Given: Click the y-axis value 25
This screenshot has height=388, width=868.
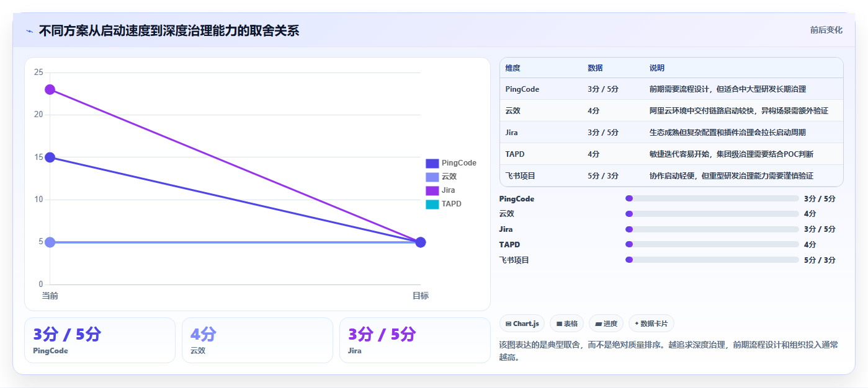Looking at the screenshot, I should click(38, 73).
